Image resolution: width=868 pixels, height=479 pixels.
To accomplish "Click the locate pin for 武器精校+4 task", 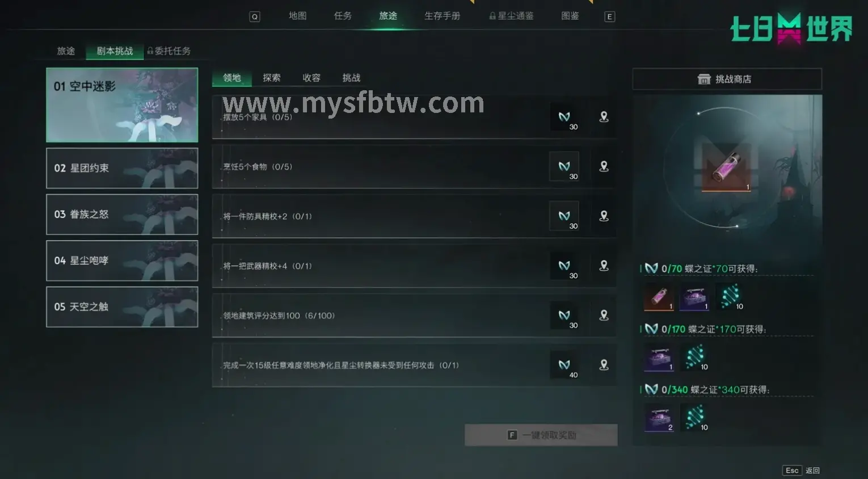I will pyautogui.click(x=604, y=266).
